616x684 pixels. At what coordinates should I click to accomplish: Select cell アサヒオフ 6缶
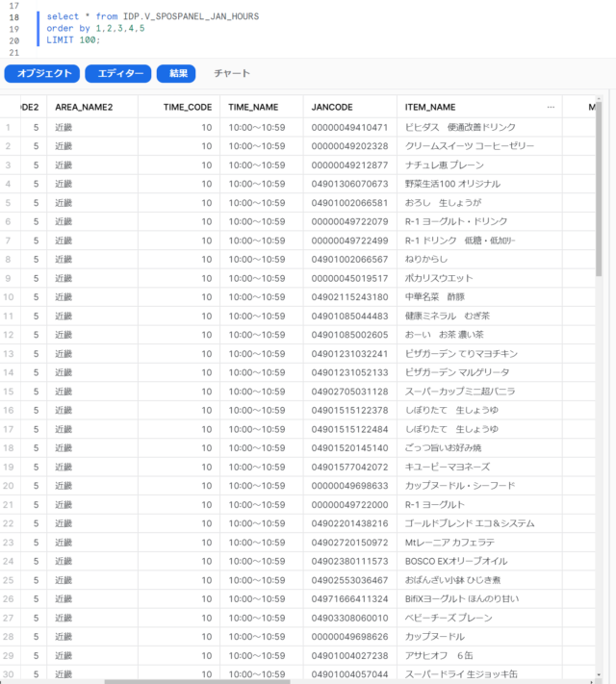[x=479, y=656]
